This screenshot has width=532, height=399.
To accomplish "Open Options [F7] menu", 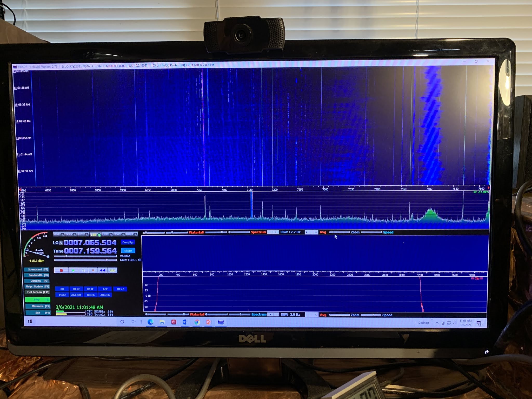I will 37,281.
